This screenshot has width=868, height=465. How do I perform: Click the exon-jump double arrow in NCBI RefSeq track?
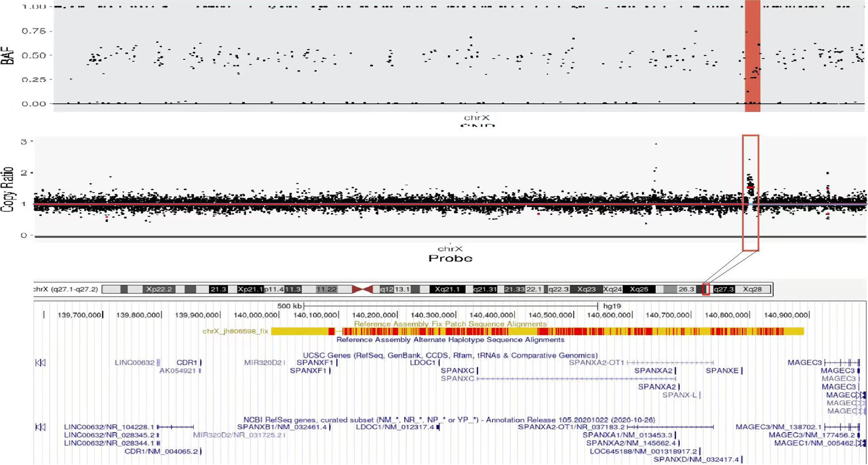40,427
